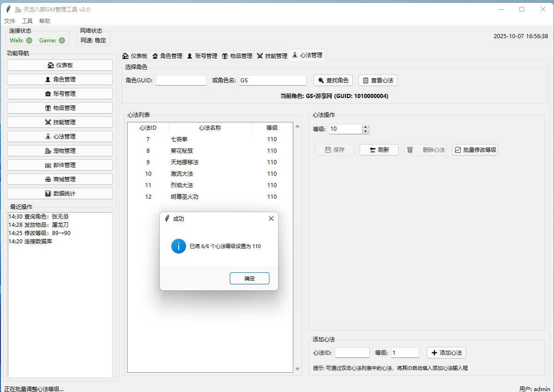Click the 批量修改等级 button
Viewport: 554px width, 392px height.
[x=475, y=150]
